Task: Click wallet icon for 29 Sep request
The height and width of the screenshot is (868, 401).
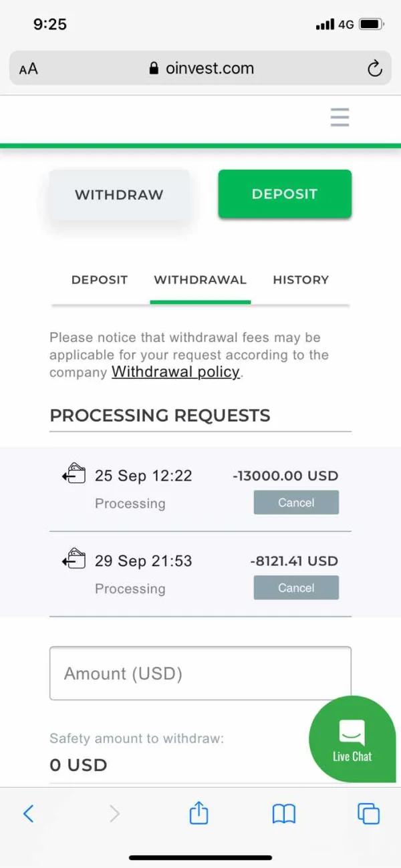Action: (74, 559)
